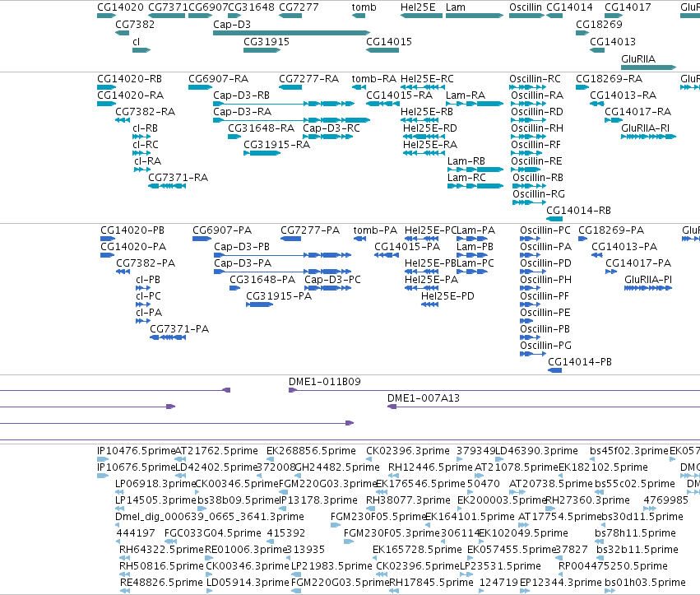The width and height of the screenshot is (700, 595).
Task: Select transcript cl-RB
Action: click(x=141, y=137)
